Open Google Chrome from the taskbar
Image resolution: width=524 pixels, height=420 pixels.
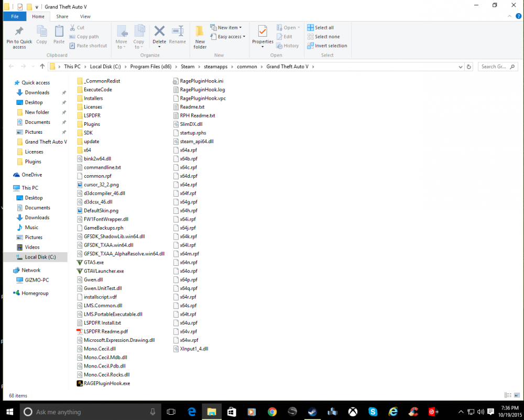[272, 412]
